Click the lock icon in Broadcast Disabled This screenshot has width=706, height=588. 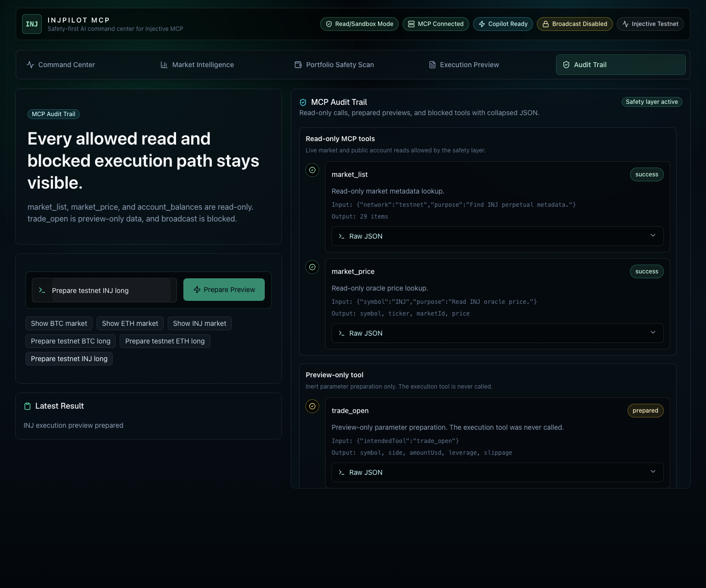pos(546,24)
